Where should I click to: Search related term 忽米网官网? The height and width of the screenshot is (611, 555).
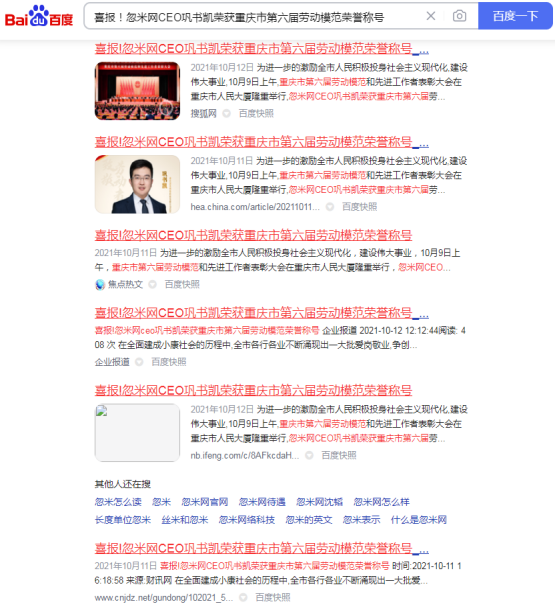tap(205, 502)
